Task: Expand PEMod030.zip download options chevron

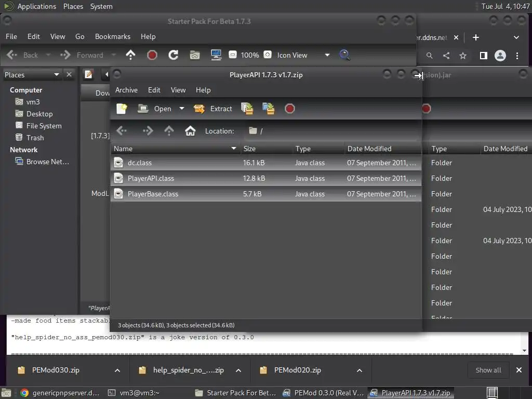Action: pos(117,370)
